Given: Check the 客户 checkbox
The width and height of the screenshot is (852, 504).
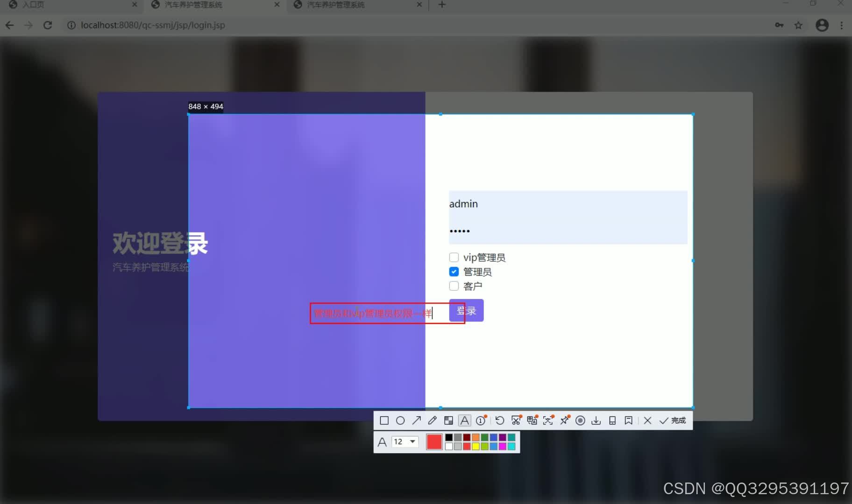Looking at the screenshot, I should (454, 286).
